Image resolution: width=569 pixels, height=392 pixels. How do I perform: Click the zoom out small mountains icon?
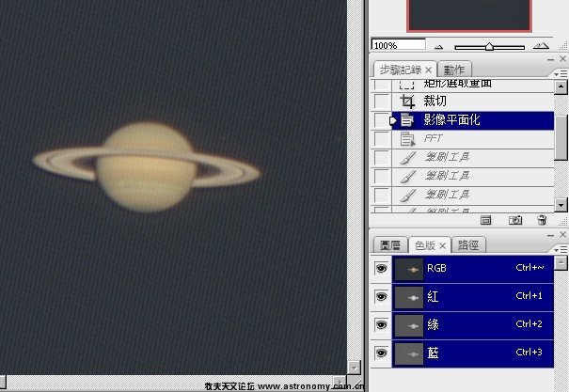tap(438, 45)
